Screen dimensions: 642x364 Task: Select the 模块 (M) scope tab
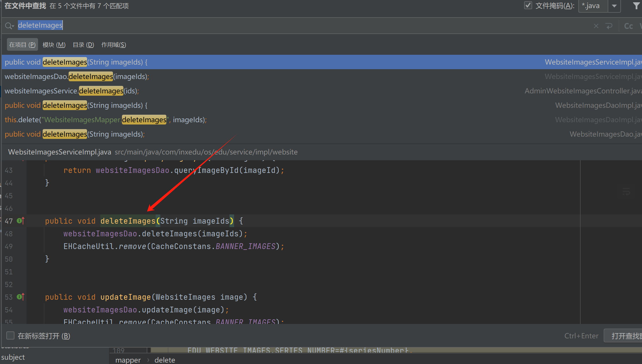[54, 45]
